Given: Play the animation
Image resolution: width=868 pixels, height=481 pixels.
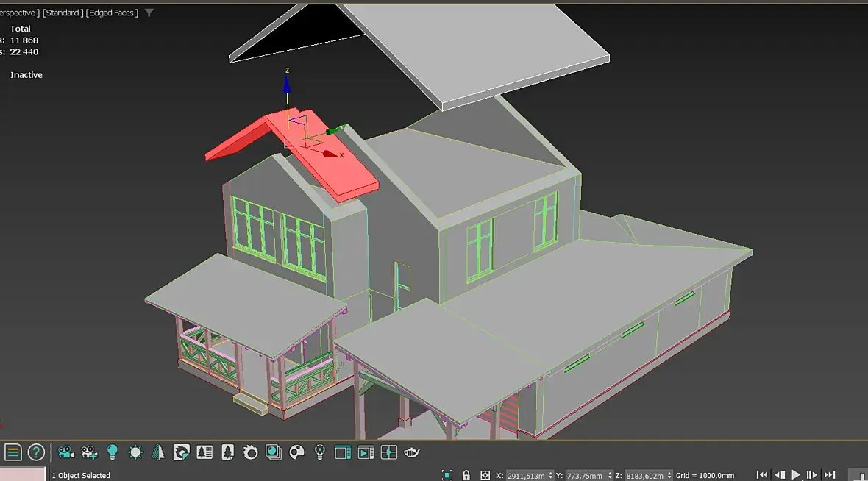Looking at the screenshot, I should pos(795,474).
